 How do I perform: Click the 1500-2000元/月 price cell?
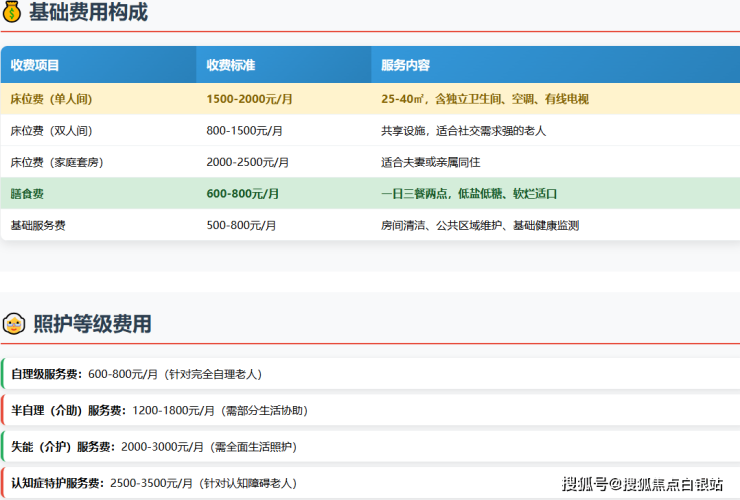tap(247, 99)
